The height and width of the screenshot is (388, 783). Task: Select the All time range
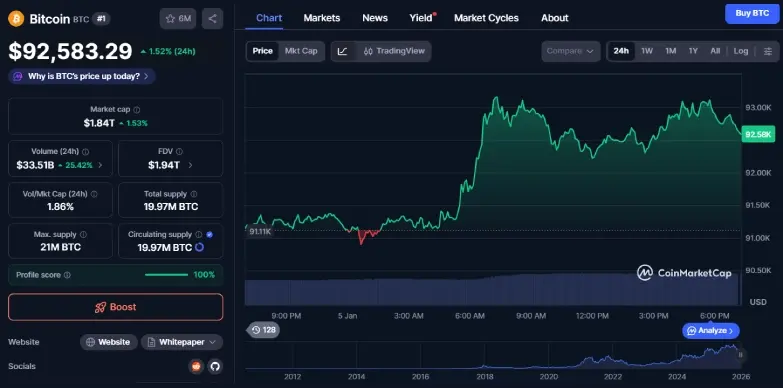coord(715,51)
